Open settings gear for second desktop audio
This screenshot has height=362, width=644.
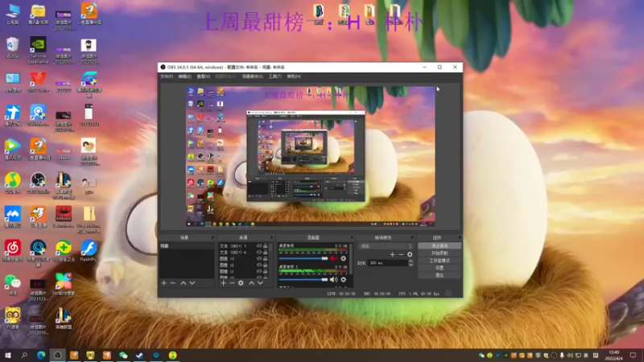point(344,279)
